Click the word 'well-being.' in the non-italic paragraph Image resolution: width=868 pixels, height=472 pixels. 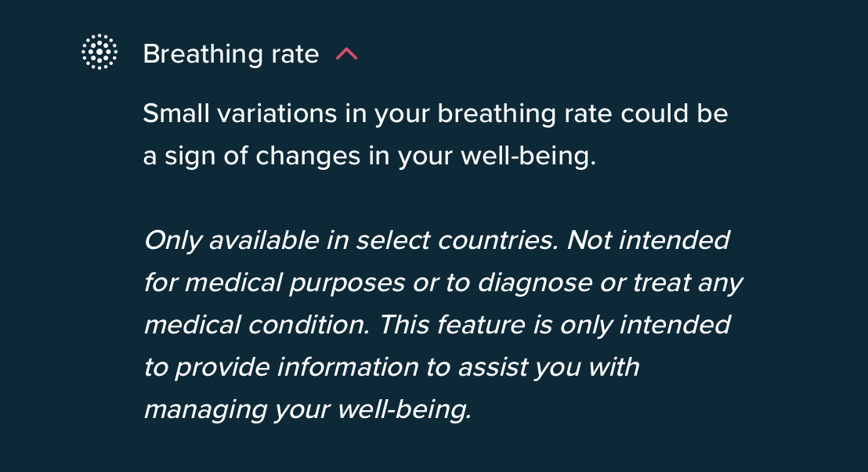(x=529, y=156)
